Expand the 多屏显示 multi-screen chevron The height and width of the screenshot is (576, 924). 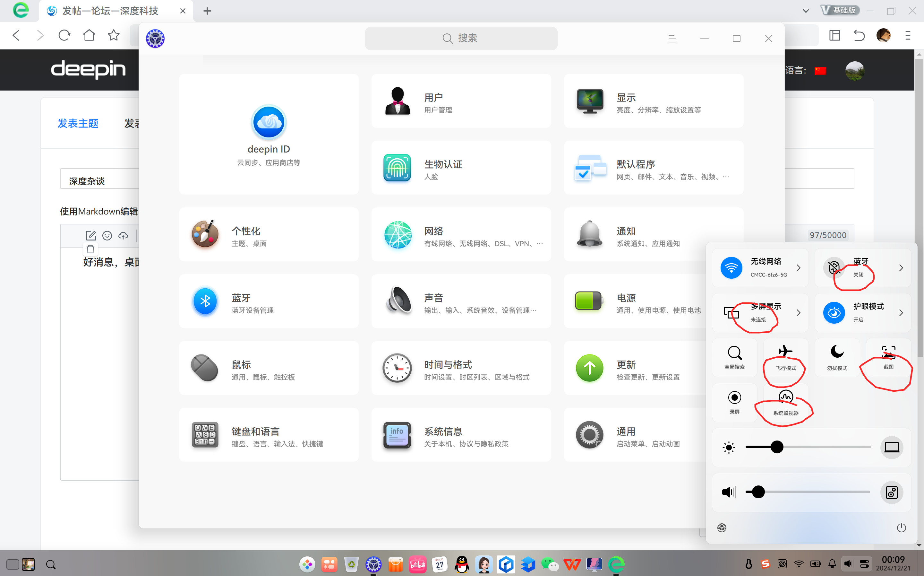coord(799,313)
